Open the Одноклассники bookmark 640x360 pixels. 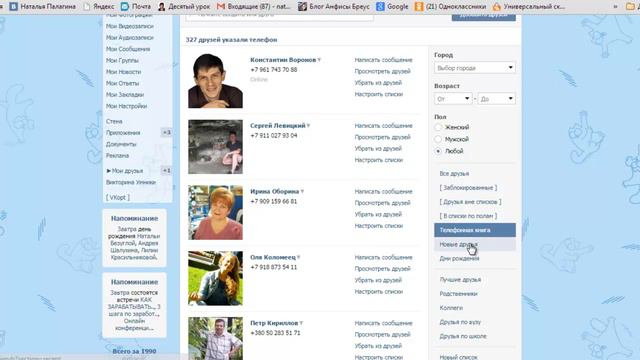[x=450, y=7]
